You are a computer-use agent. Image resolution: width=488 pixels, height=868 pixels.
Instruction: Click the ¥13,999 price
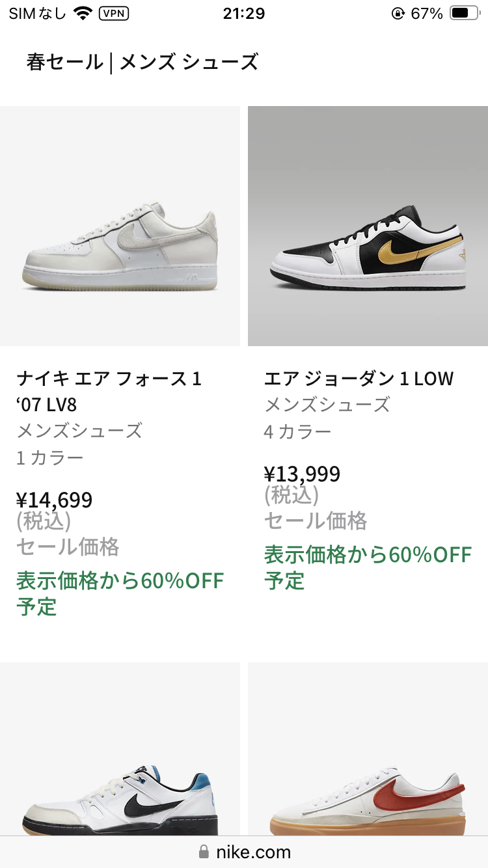point(303,474)
